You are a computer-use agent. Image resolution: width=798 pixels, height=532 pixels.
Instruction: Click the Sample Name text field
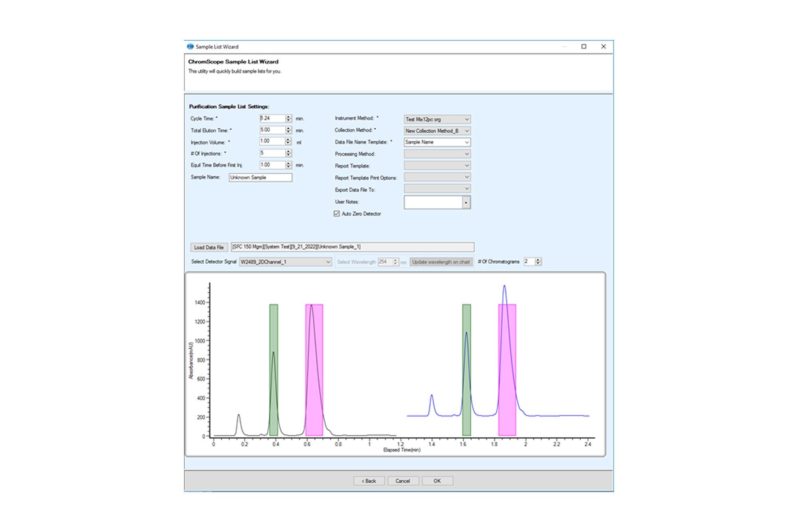click(261, 178)
